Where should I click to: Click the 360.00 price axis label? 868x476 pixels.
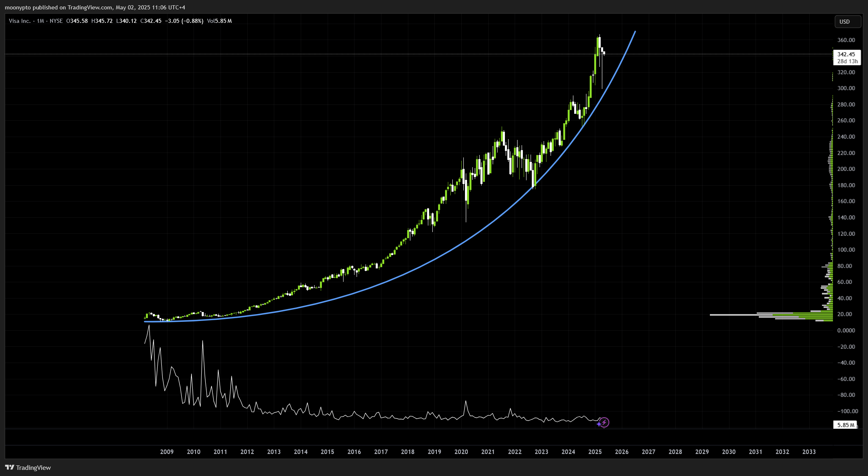(846, 40)
